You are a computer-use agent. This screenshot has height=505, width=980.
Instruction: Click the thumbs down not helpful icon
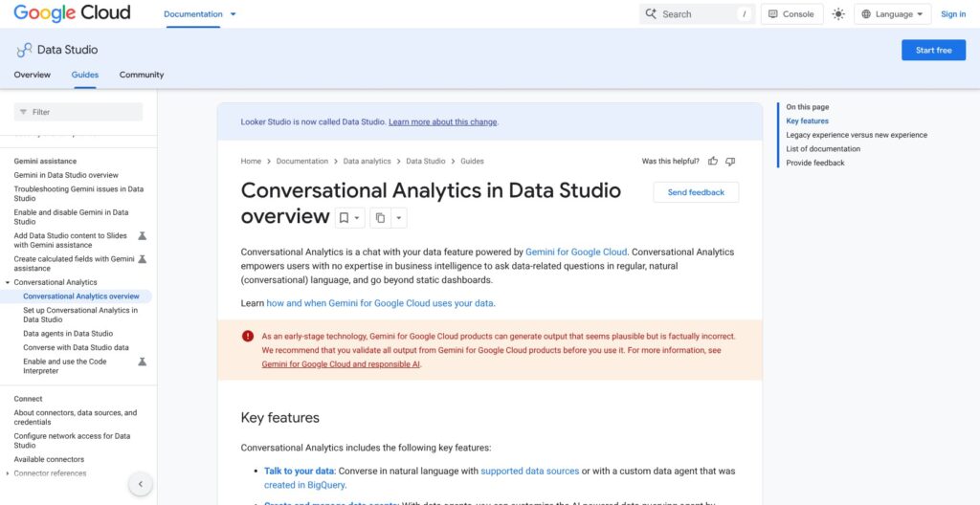(x=730, y=162)
